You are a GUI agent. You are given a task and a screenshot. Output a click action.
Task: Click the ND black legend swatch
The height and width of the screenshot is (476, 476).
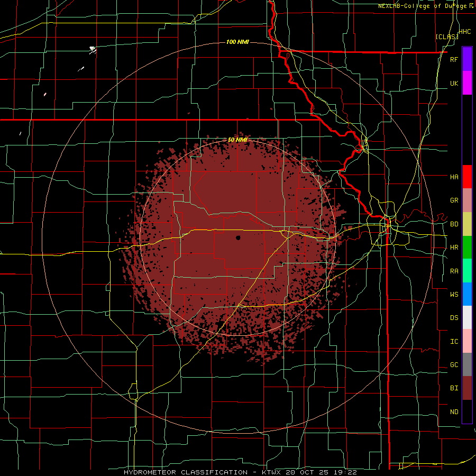(467, 411)
